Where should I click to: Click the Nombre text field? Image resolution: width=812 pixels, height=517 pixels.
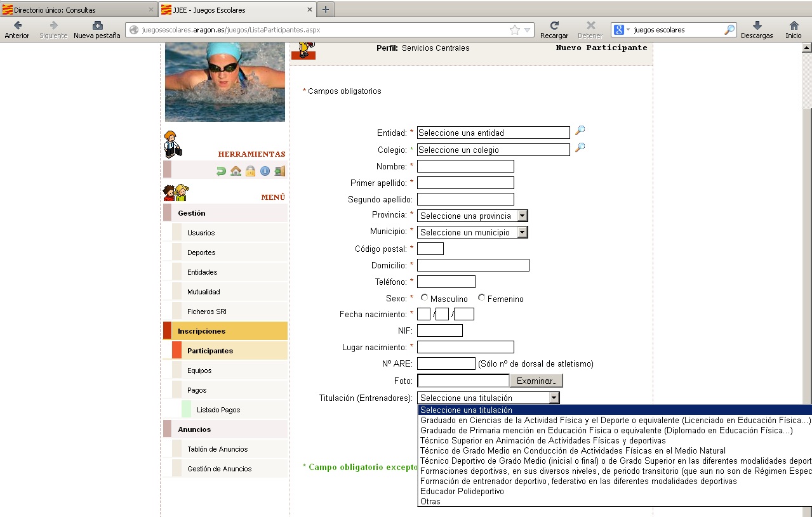465,166
